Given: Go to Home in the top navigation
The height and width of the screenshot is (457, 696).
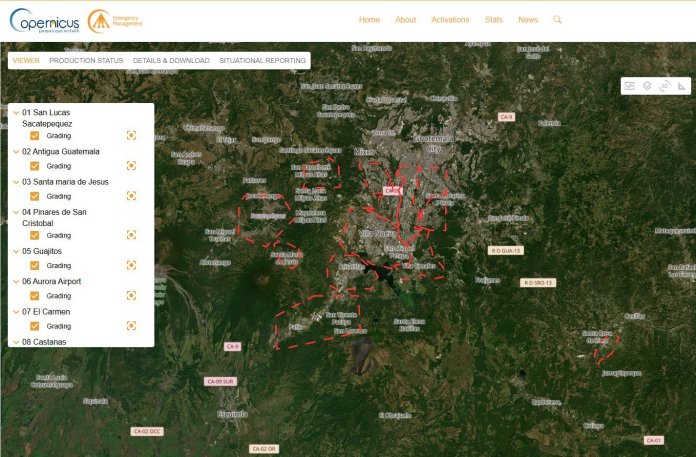Looking at the screenshot, I should [x=369, y=20].
